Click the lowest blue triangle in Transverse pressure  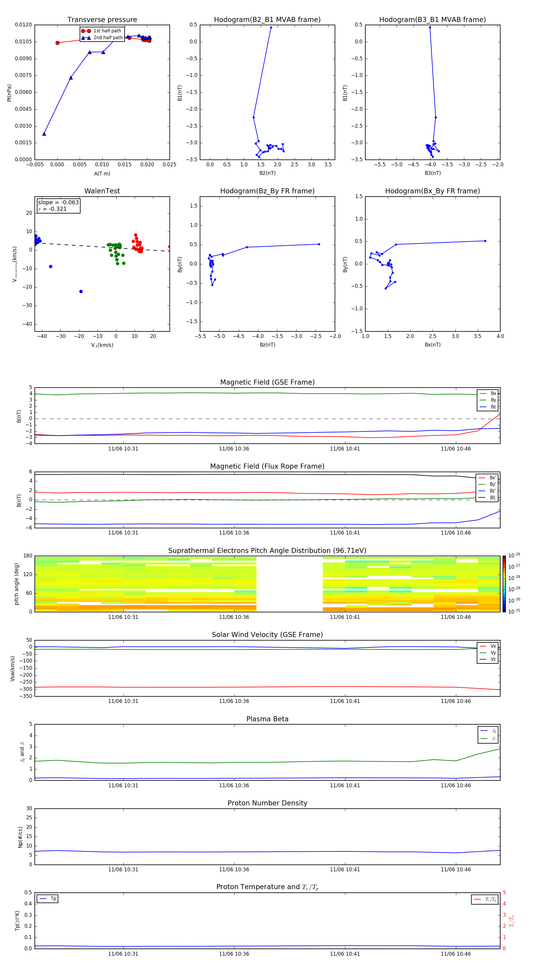click(44, 134)
